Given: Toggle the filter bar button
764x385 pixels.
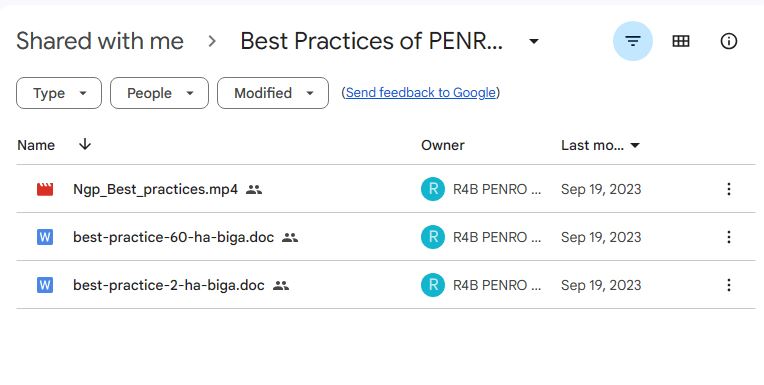Looking at the screenshot, I should [x=632, y=41].
